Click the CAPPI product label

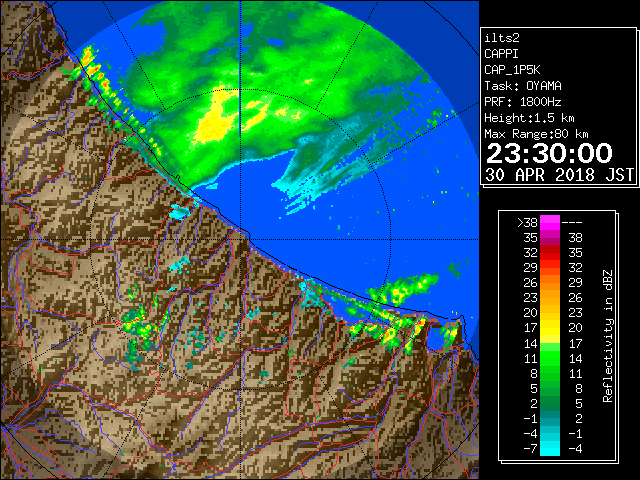(501, 54)
